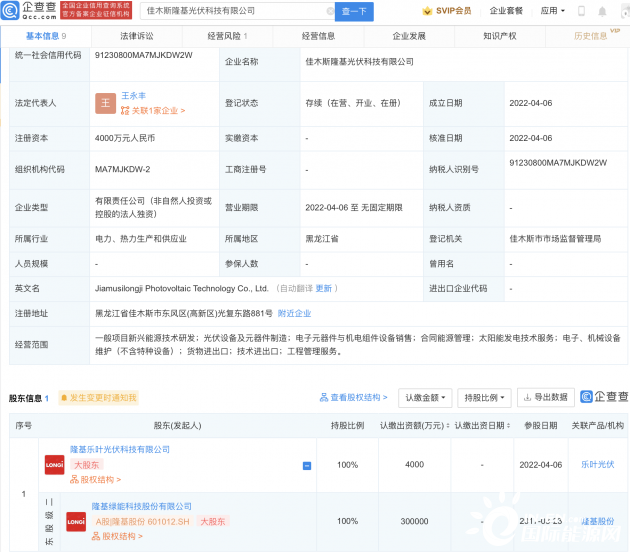Click the 导出数据 export button

click(x=546, y=397)
